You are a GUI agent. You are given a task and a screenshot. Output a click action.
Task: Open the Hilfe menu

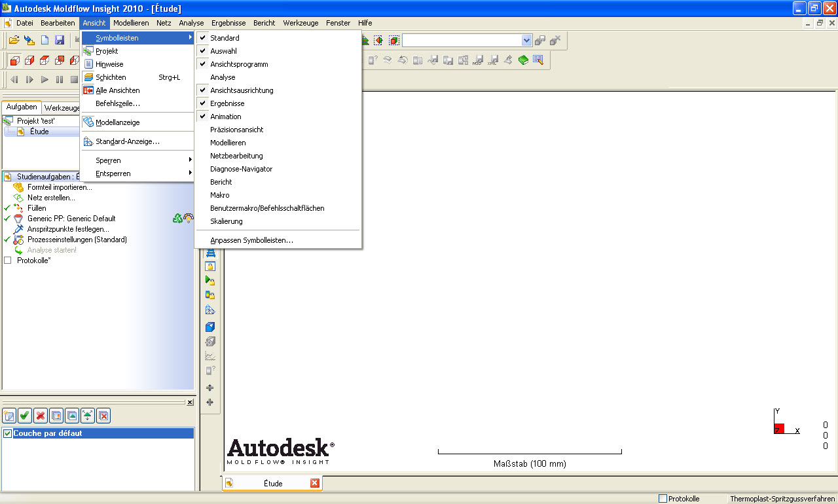click(365, 23)
